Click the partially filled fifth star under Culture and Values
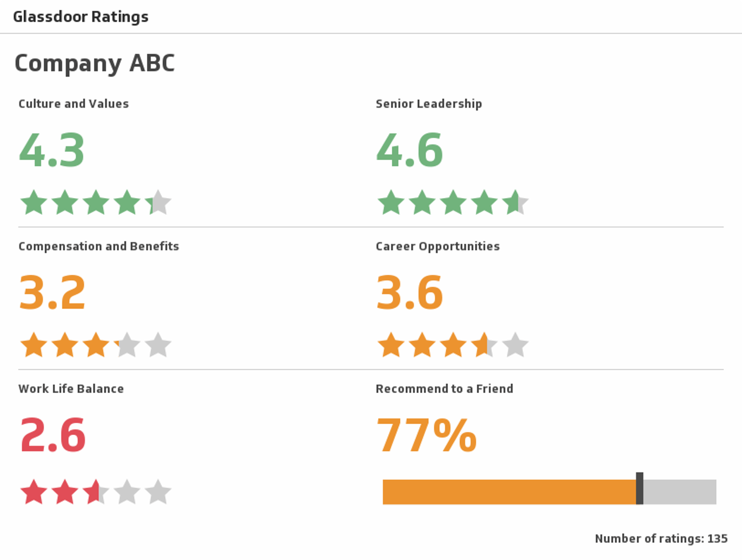 tap(158, 203)
